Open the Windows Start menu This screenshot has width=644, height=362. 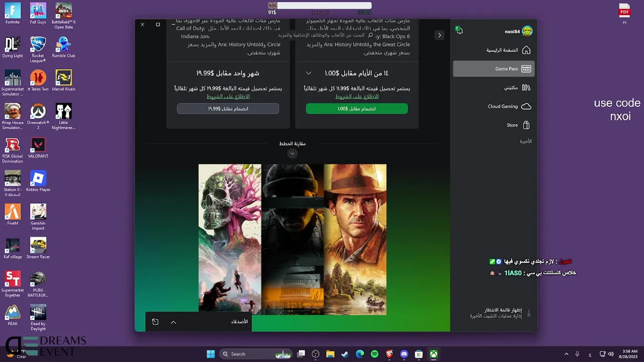(x=211, y=354)
